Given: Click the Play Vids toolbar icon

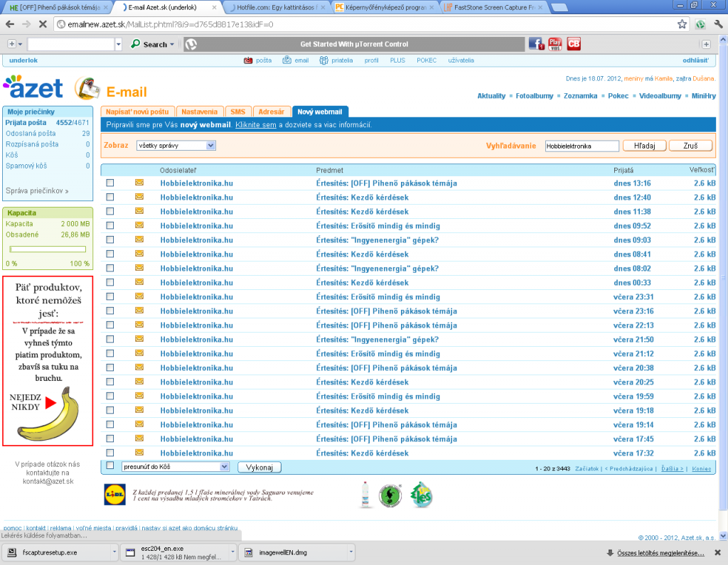Looking at the screenshot, I should [x=555, y=44].
